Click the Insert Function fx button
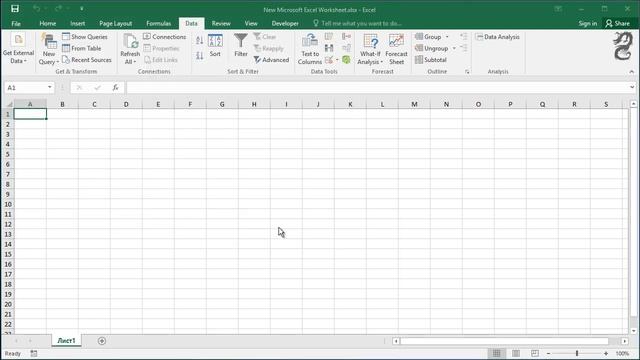The width and height of the screenshot is (640, 360). 116,87
